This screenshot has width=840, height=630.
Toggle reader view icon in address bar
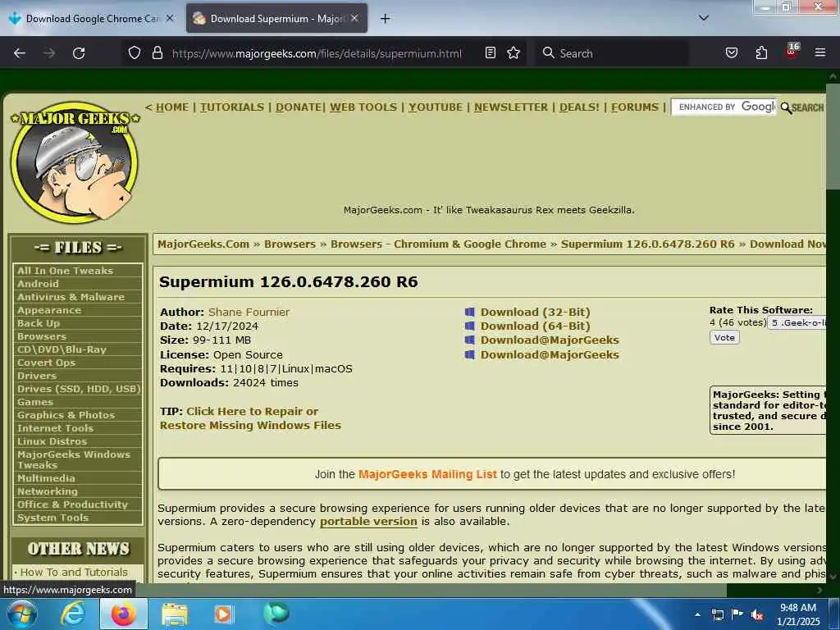click(491, 53)
